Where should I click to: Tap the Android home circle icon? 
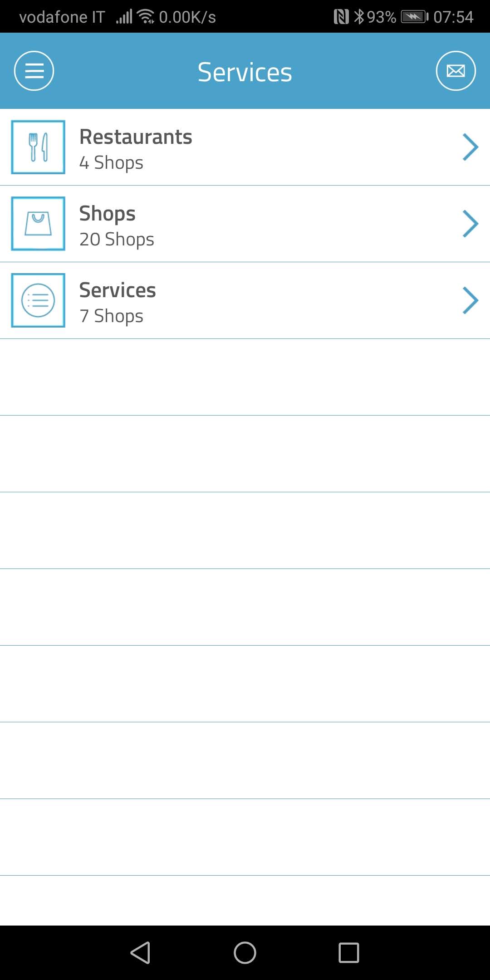(245, 952)
